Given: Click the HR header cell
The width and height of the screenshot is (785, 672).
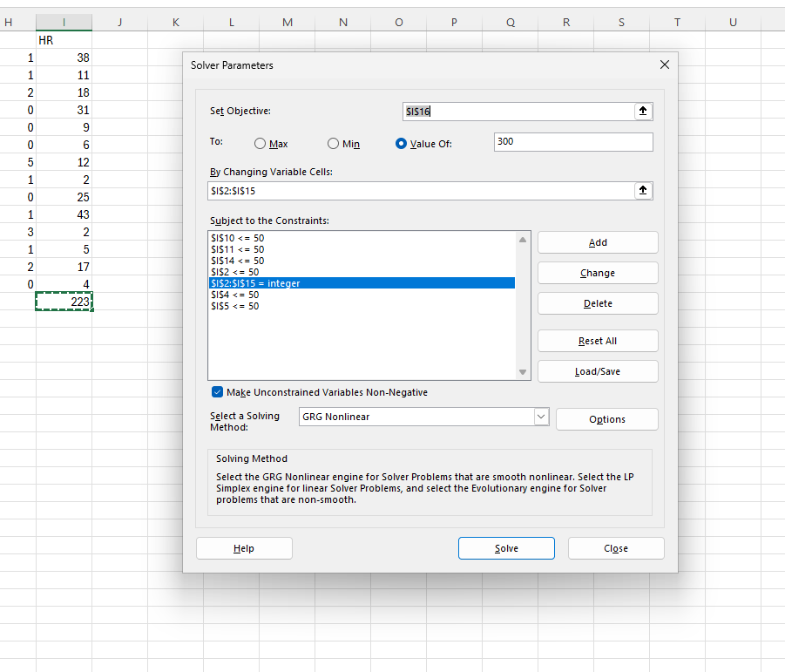Looking at the screenshot, I should (x=64, y=40).
